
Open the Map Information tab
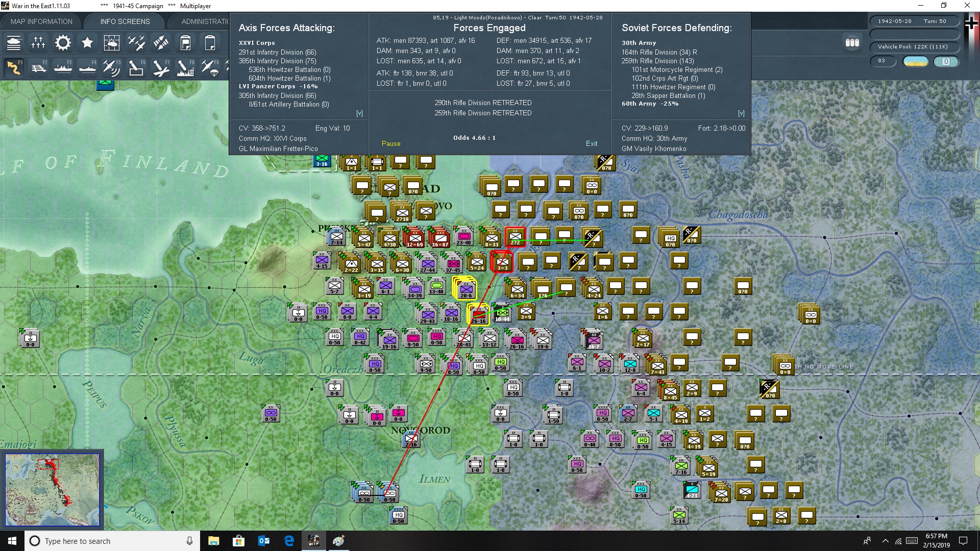click(x=42, y=21)
